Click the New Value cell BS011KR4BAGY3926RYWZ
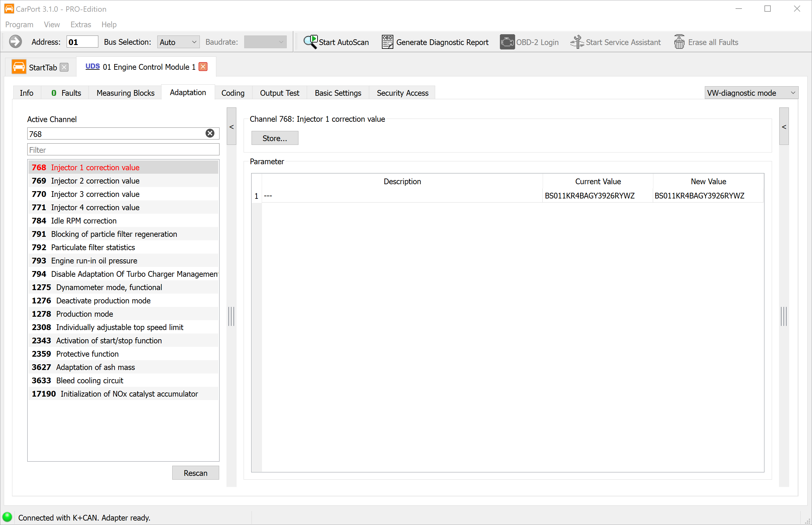 click(x=708, y=195)
